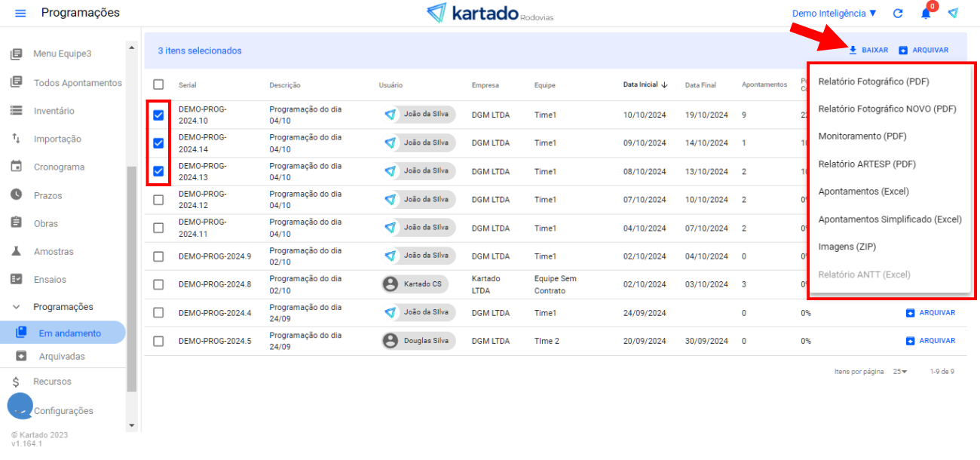Click the refresh icon in header
This screenshot has width=980, height=460.
pos(898,14)
